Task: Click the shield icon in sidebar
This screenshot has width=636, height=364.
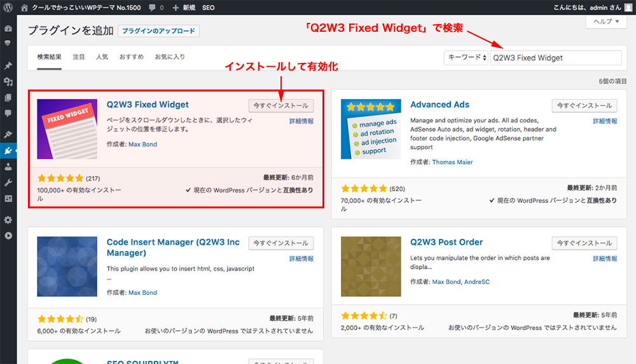Action: 7,43
